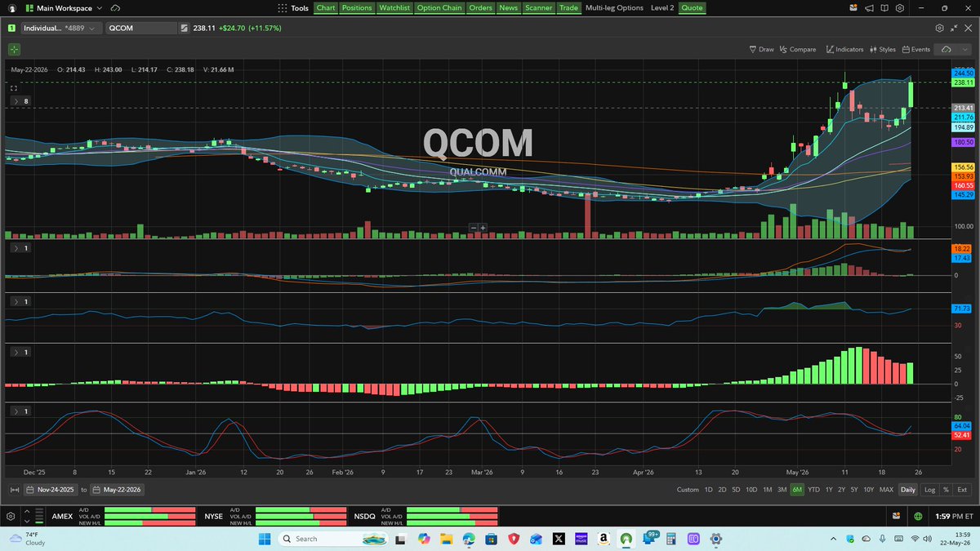Collapse the chart panel with the shrink arrows icon
Viewport: 980px width, 551px height.
954,28
